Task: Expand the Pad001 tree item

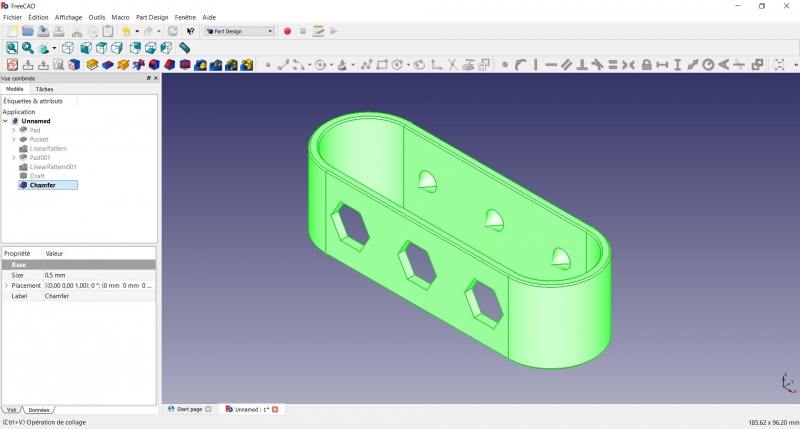Action: point(14,158)
